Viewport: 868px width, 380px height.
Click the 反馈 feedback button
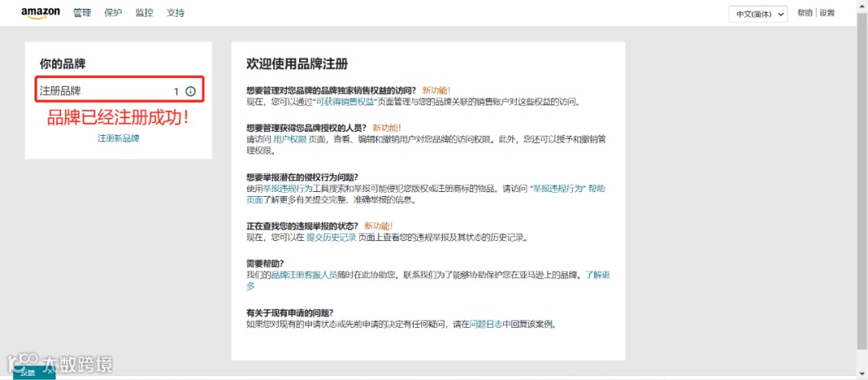pos(33,373)
